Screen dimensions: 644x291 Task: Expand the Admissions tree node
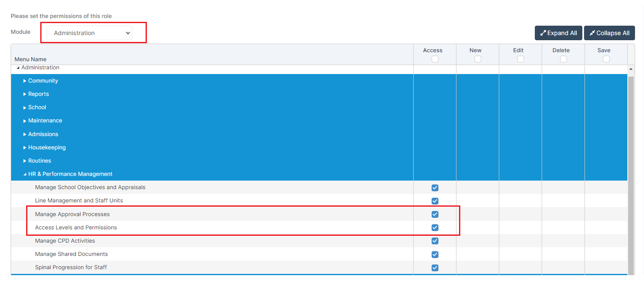[x=25, y=134]
